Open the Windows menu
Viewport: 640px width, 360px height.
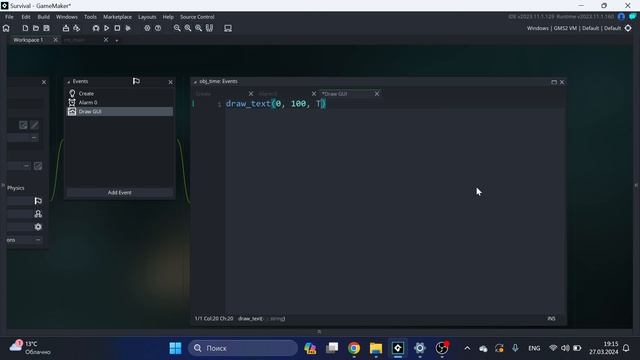pyautogui.click(x=67, y=17)
